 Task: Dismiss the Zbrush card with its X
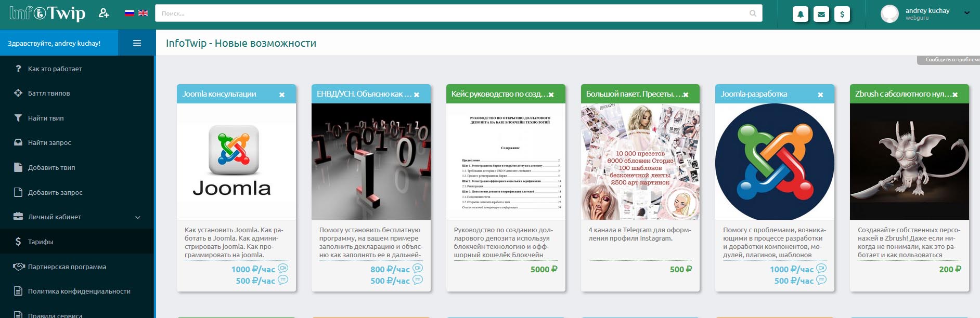tap(955, 95)
